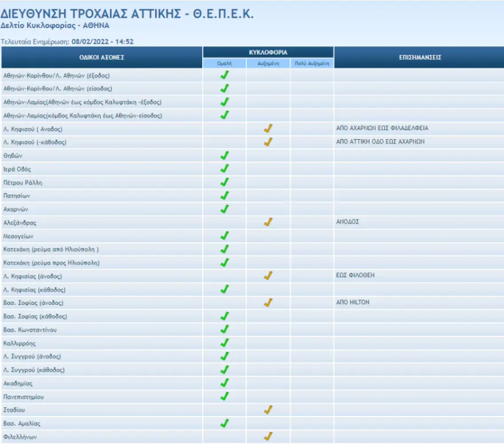
Task: Click orange checkmark for Βασ. Σοφίας (άνοδος)
Action: pyautogui.click(x=268, y=302)
